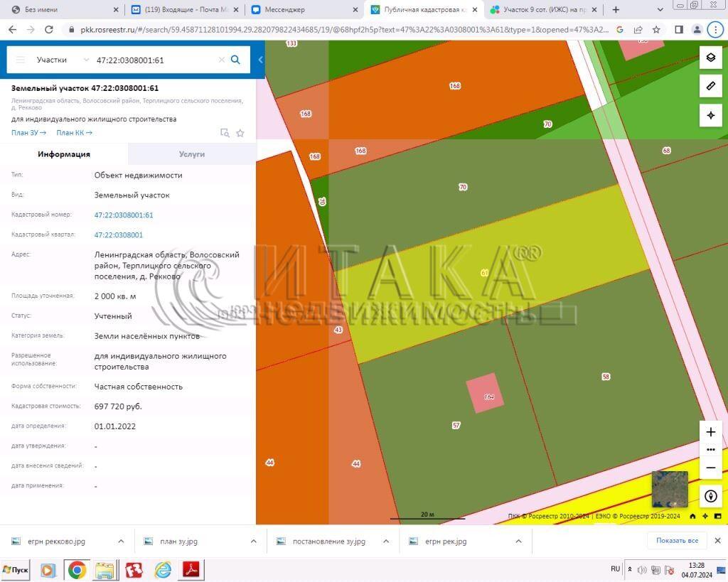Click the Google translate icon in address bar
This screenshot has width=728, height=582.
point(619,30)
